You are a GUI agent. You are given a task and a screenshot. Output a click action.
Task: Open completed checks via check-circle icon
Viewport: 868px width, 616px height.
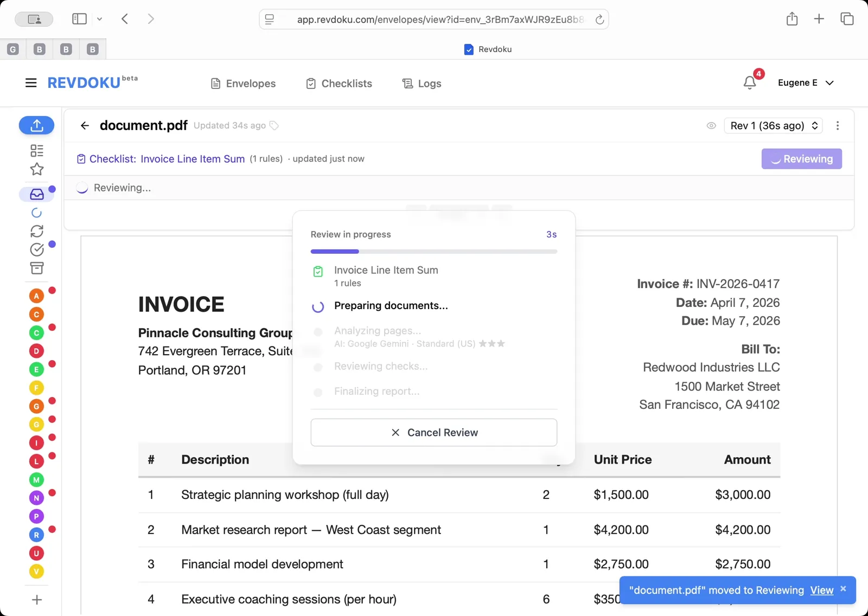(36, 250)
